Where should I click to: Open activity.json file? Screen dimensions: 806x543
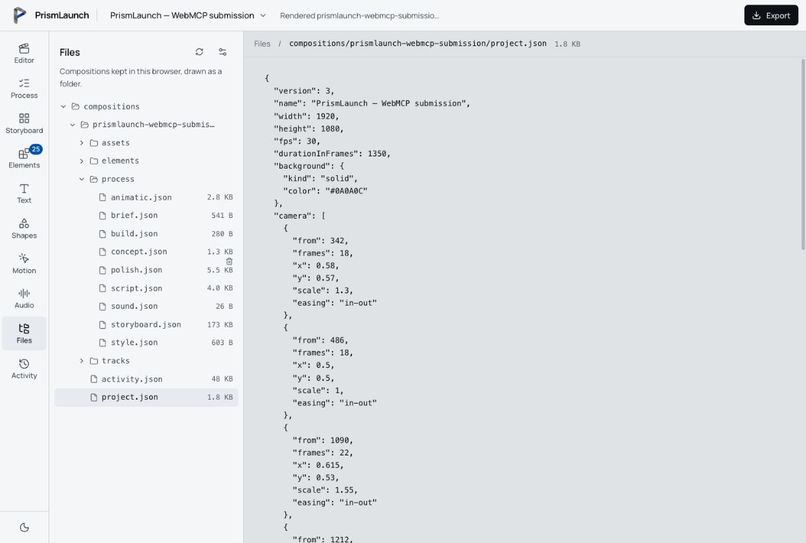click(146, 379)
